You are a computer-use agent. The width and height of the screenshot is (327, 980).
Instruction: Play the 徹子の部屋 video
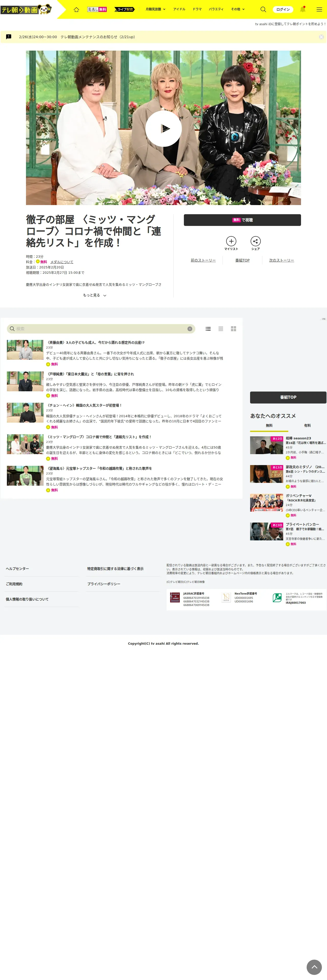click(x=163, y=128)
